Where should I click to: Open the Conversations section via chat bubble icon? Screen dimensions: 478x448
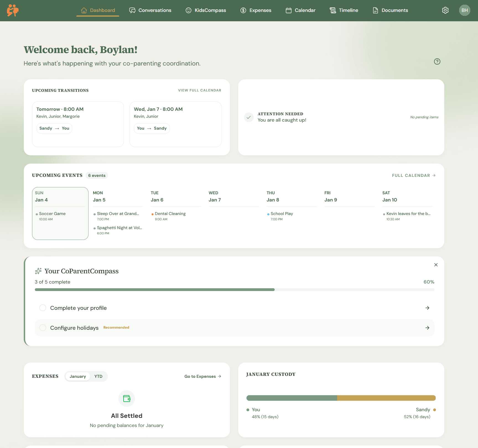pos(133,10)
